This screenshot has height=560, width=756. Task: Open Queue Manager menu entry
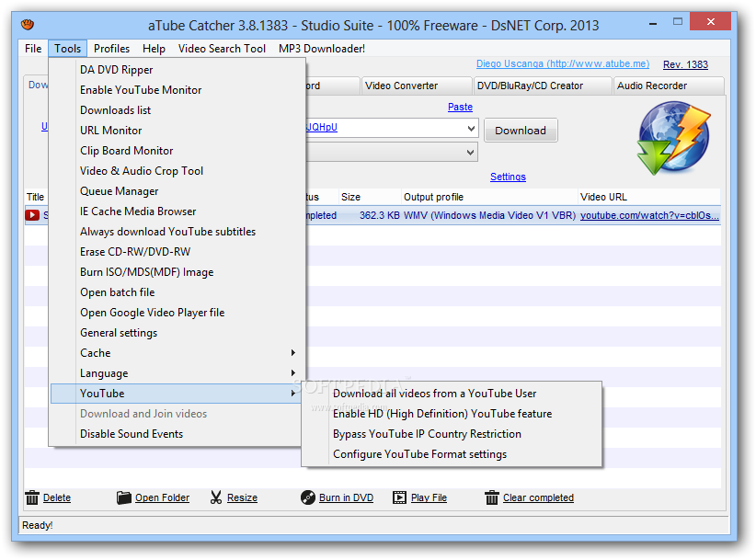click(178, 191)
